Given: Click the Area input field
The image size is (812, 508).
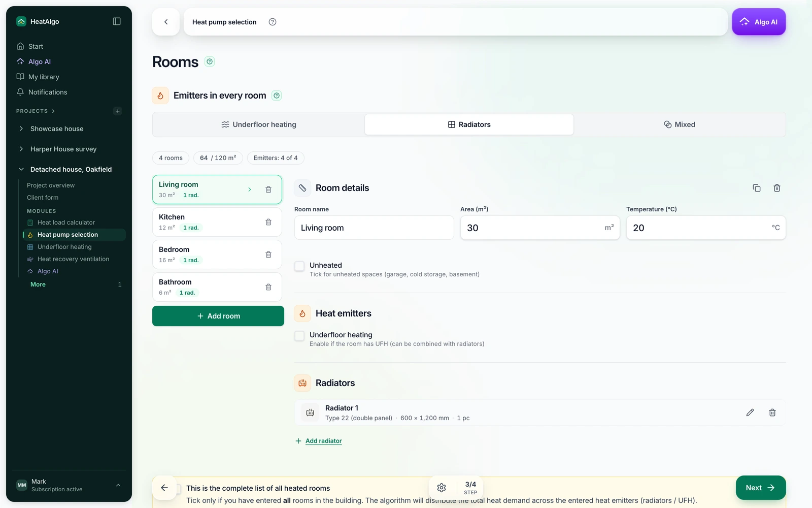Looking at the screenshot, I should point(540,228).
